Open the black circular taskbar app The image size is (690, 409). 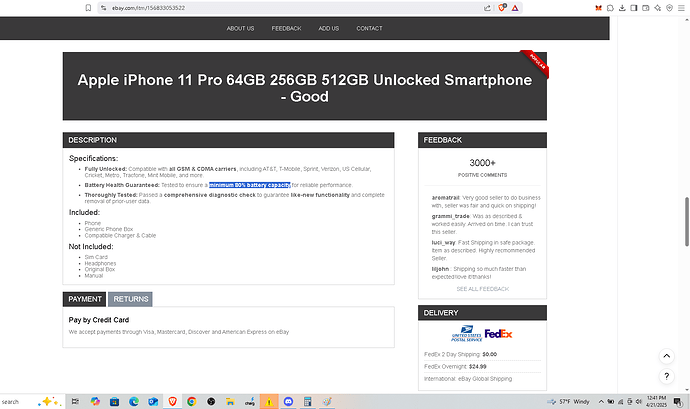point(211,402)
